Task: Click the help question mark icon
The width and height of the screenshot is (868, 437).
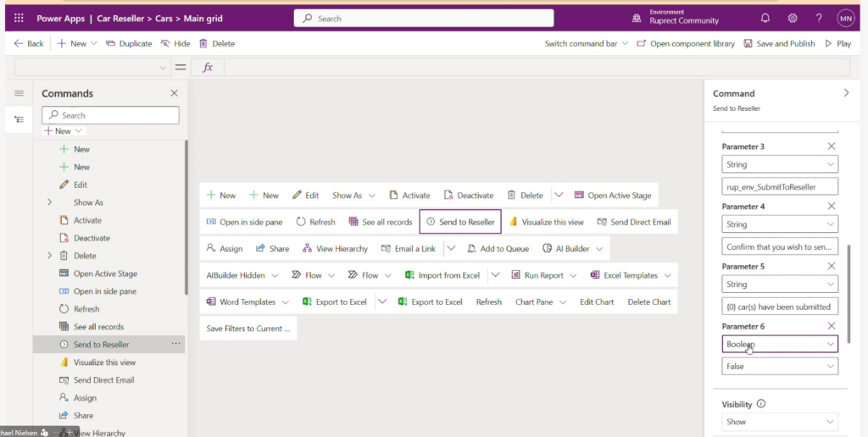Action: (x=819, y=18)
